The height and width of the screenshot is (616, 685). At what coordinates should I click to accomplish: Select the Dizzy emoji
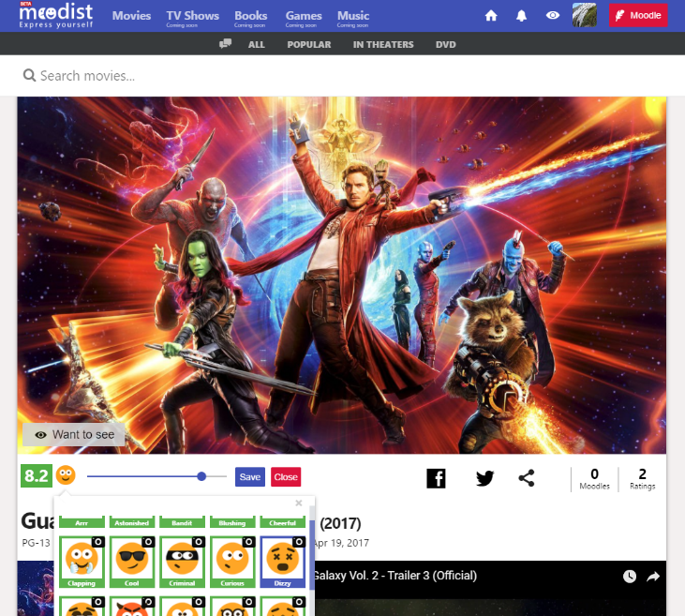point(283,562)
